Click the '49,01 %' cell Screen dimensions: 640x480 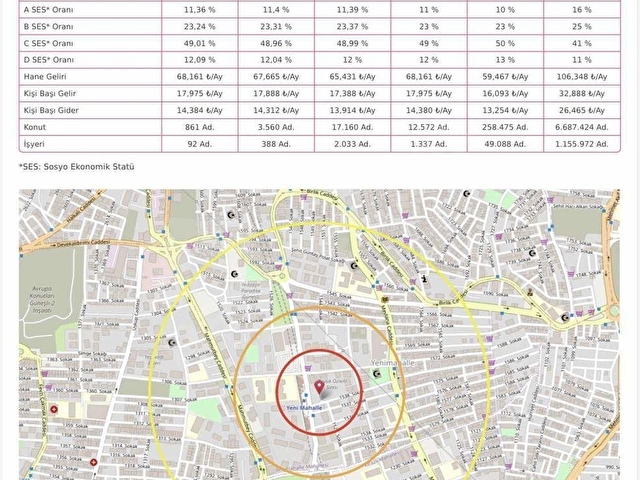[200, 43]
